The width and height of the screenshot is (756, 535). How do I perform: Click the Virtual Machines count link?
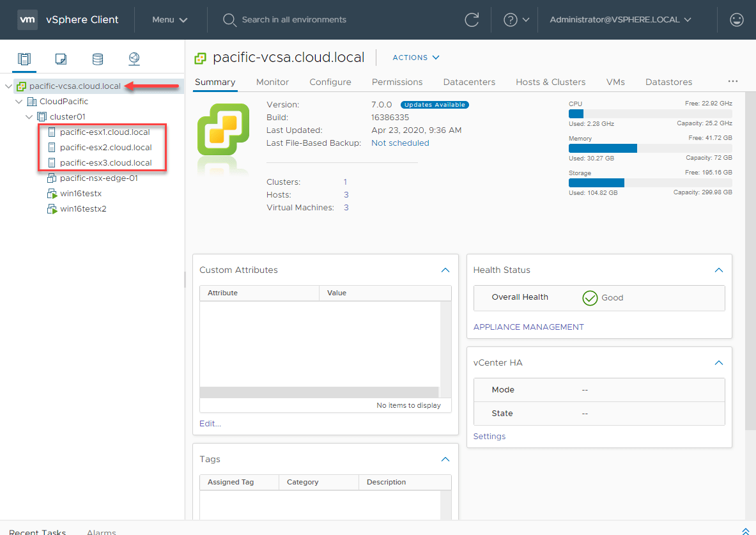346,208
